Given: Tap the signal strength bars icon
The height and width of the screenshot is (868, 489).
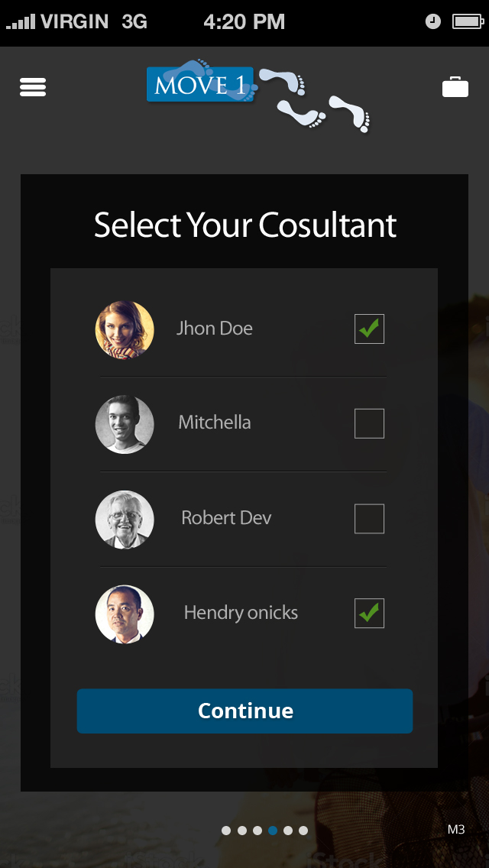Looking at the screenshot, I should tap(21, 23).
